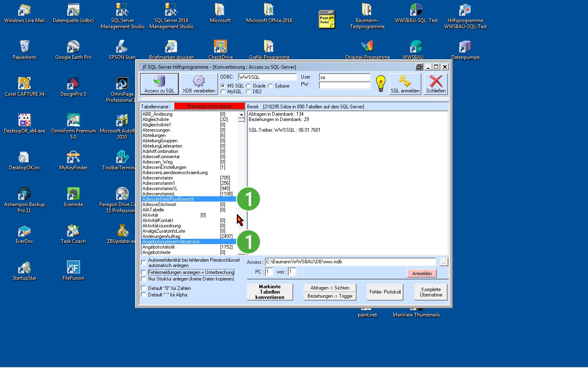Select MS SQL radio button
This screenshot has width=588, height=368.
click(223, 86)
